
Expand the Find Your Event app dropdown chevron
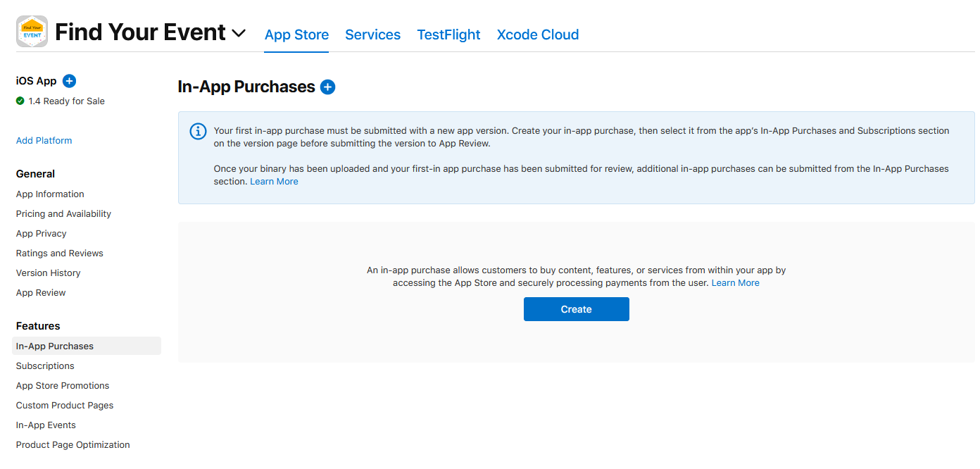point(239,33)
